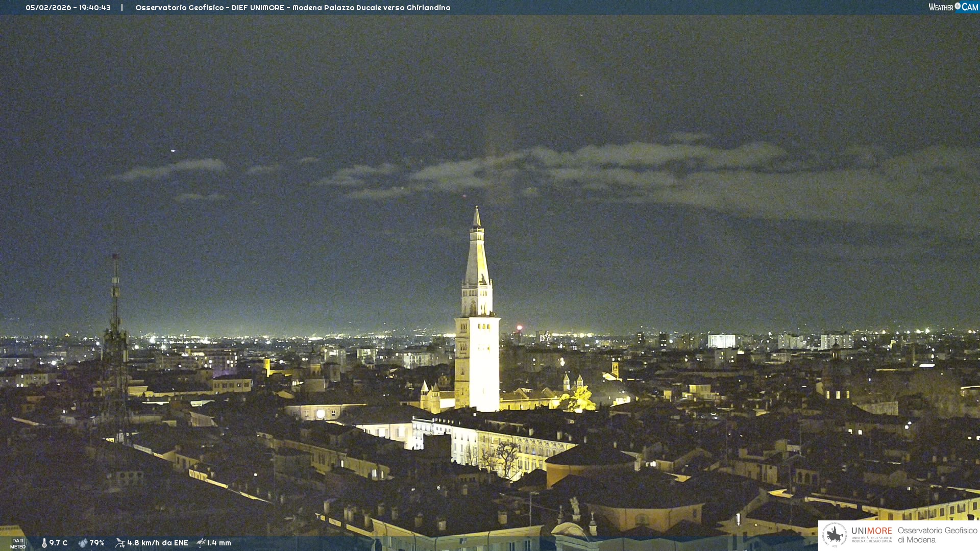The width and height of the screenshot is (980, 551).
Task: Click the humidity water drops icon
Action: tap(83, 543)
